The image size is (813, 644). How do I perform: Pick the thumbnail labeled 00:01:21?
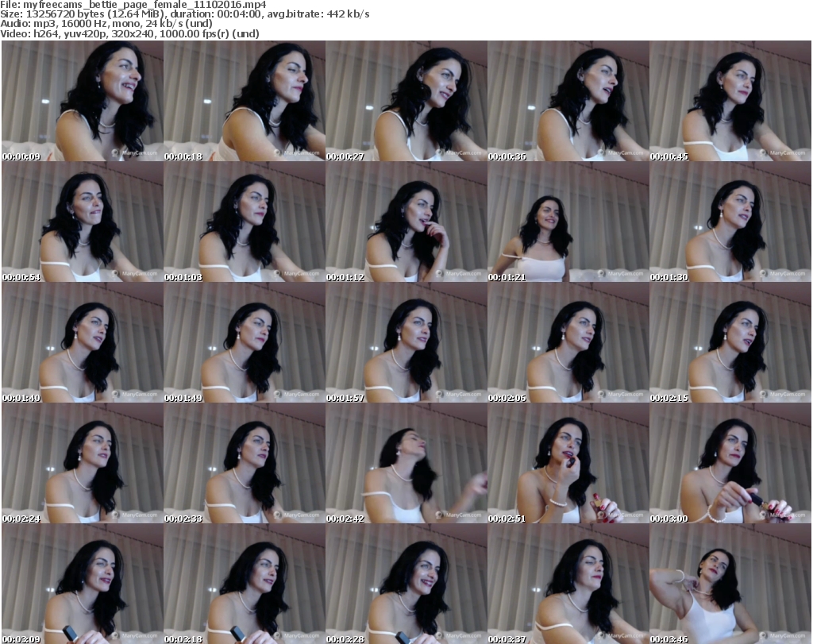click(568, 222)
